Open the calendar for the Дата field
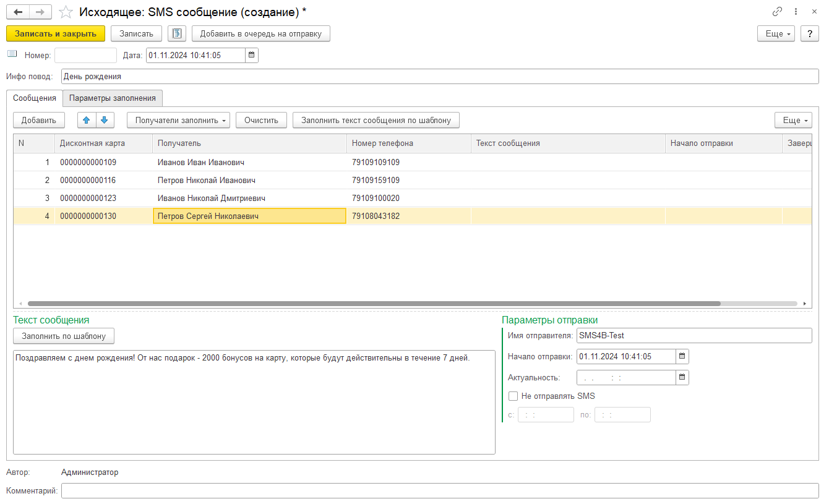The image size is (829, 504). click(251, 55)
